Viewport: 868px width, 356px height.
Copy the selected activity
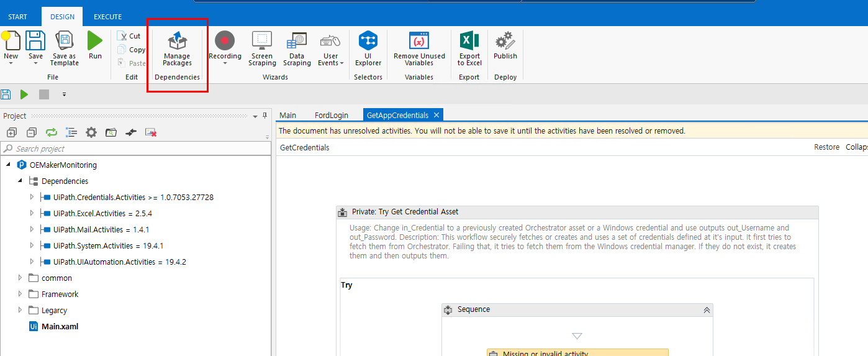132,50
